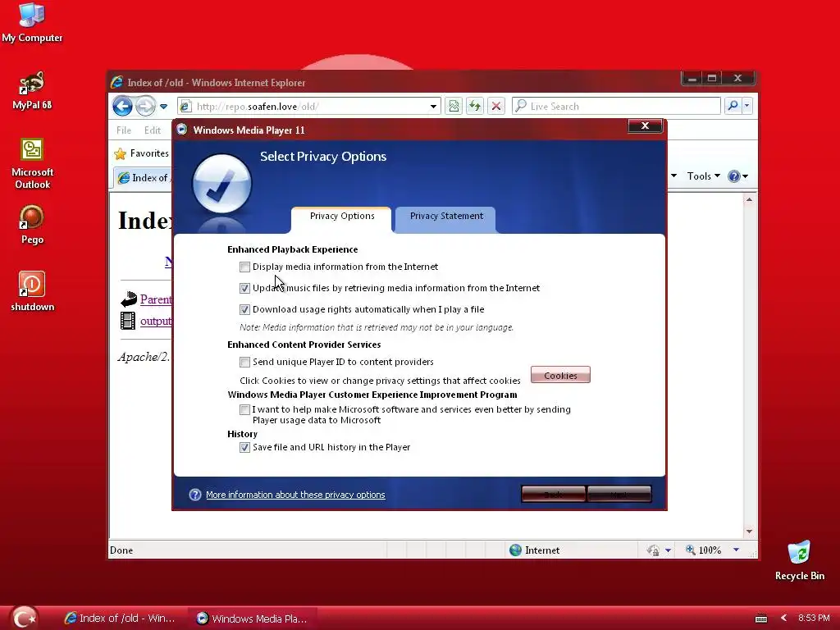Screen dimensions: 840x630
Task: Click the IE scrollbar up arrow
Action: (x=749, y=199)
